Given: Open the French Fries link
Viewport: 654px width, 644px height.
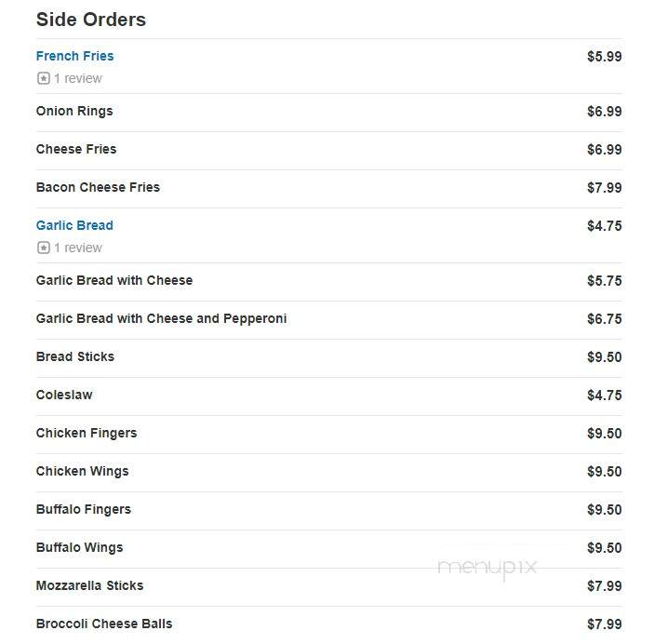Looking at the screenshot, I should click(x=74, y=56).
